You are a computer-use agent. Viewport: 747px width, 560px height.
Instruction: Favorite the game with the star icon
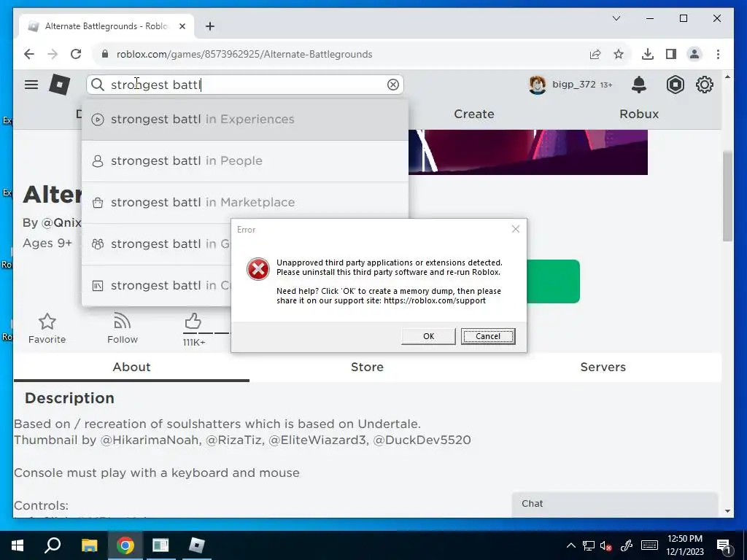click(47, 322)
